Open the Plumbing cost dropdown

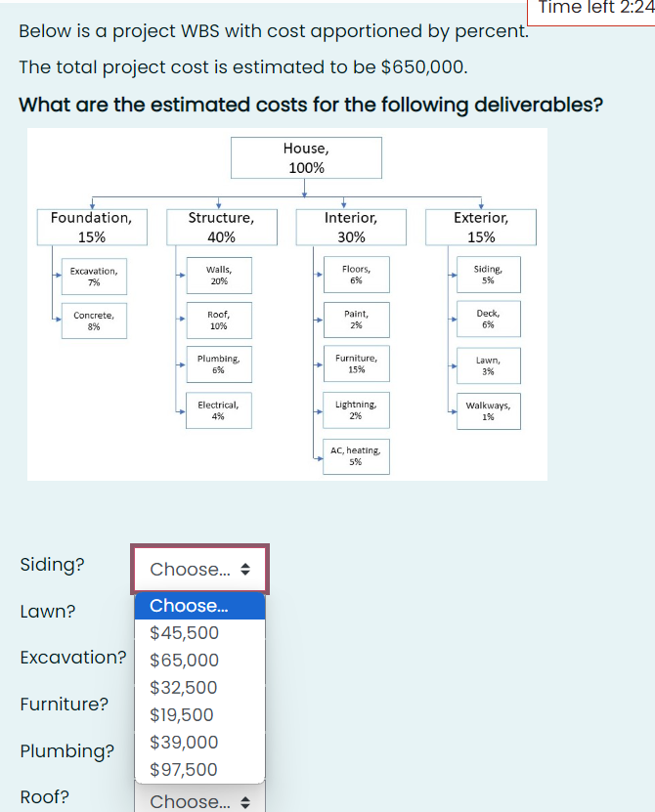click(198, 751)
